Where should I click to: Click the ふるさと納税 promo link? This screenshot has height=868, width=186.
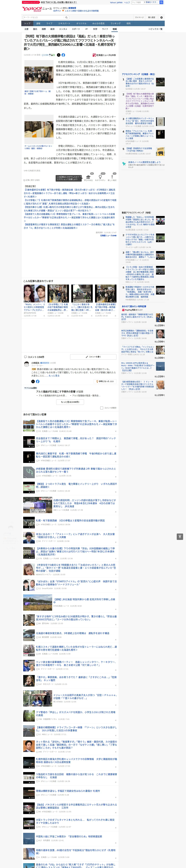(82, 11)
